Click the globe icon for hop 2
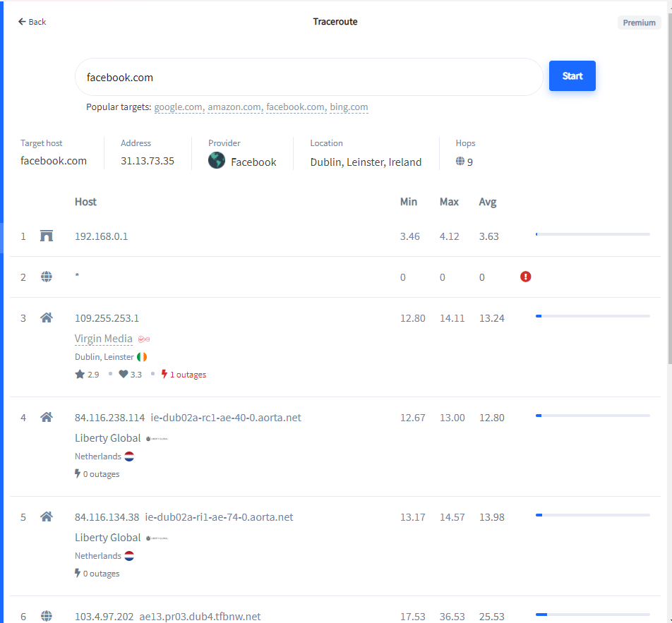 47,277
